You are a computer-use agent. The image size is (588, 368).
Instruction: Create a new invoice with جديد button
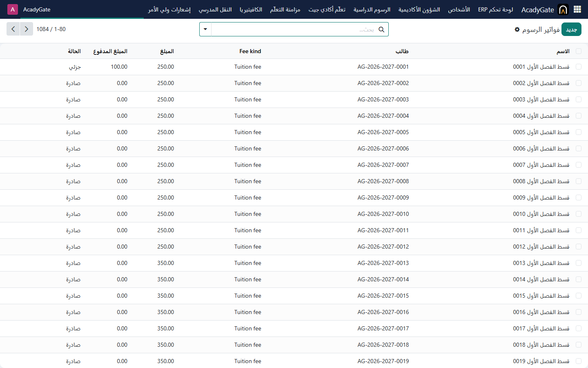pos(571,29)
